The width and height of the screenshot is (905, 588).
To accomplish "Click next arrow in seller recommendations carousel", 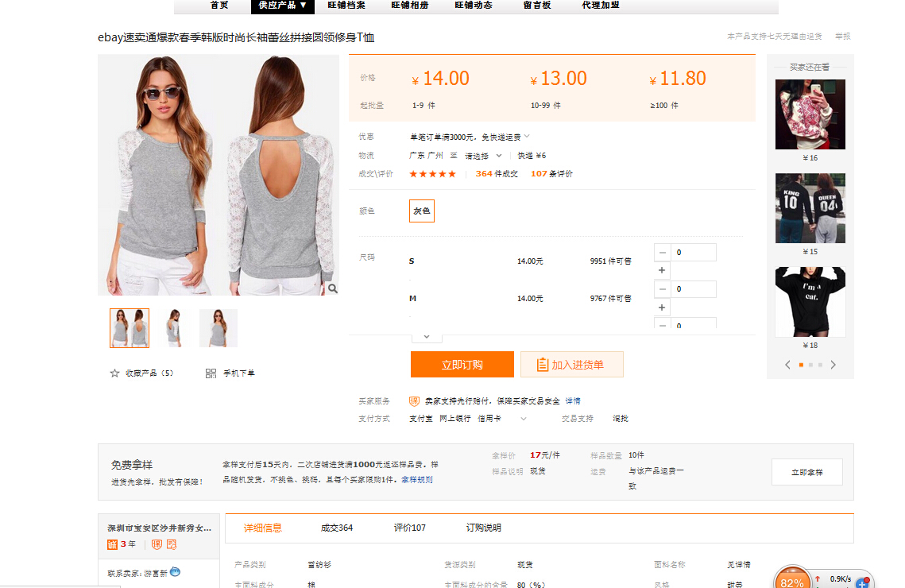I will point(833,365).
